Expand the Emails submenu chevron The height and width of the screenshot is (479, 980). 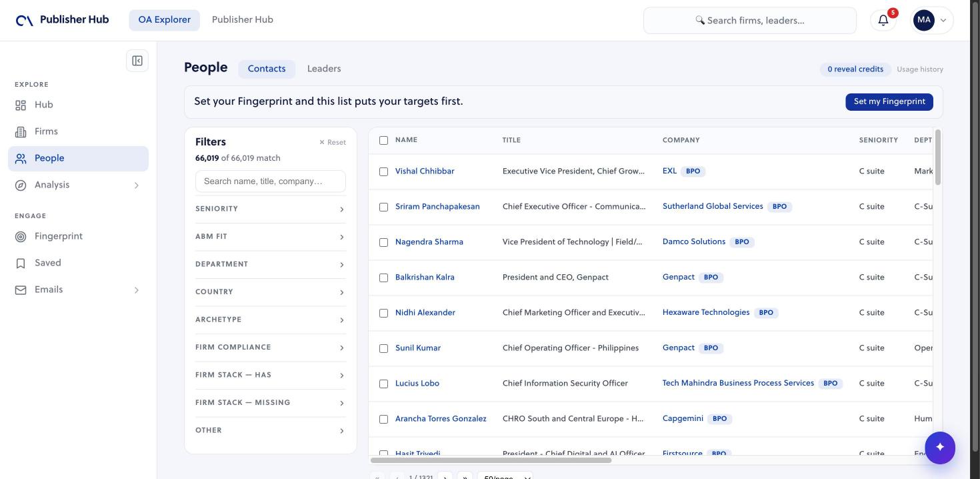137,290
